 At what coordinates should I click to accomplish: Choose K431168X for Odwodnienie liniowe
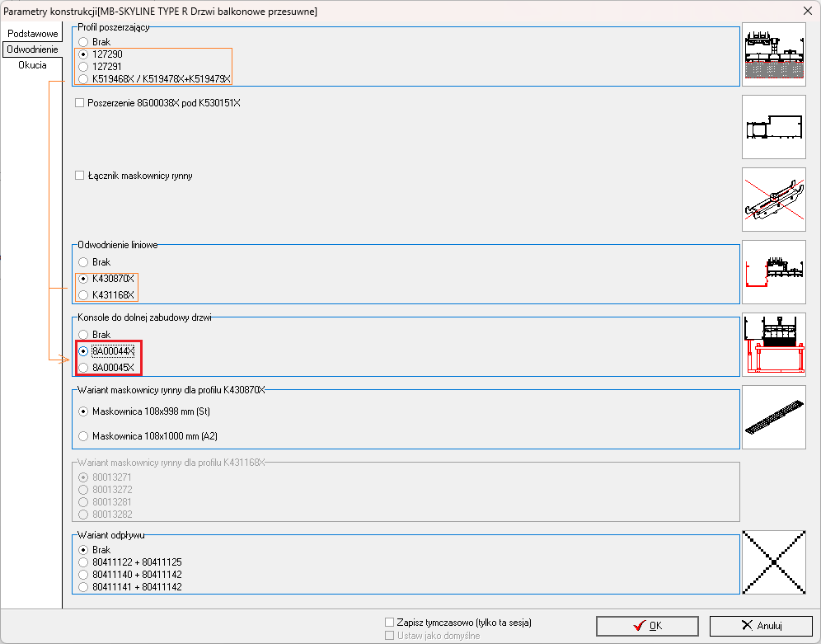pos(83,295)
